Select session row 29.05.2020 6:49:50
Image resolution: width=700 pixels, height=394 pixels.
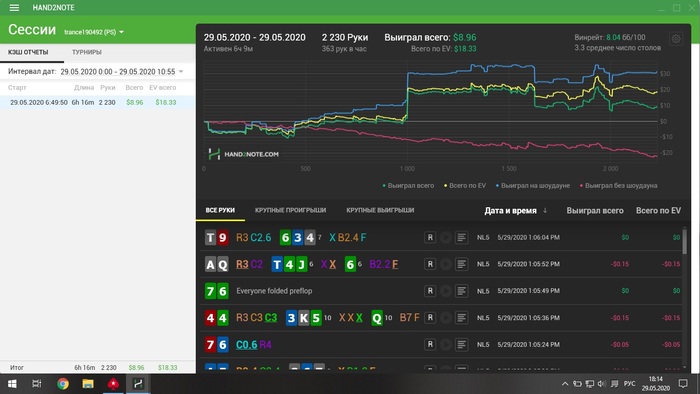97,102
